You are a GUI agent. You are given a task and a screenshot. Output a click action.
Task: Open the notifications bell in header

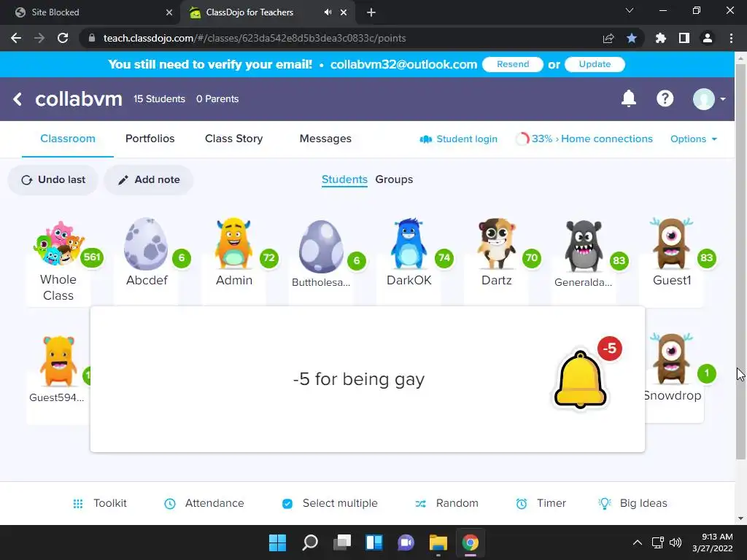point(629,98)
